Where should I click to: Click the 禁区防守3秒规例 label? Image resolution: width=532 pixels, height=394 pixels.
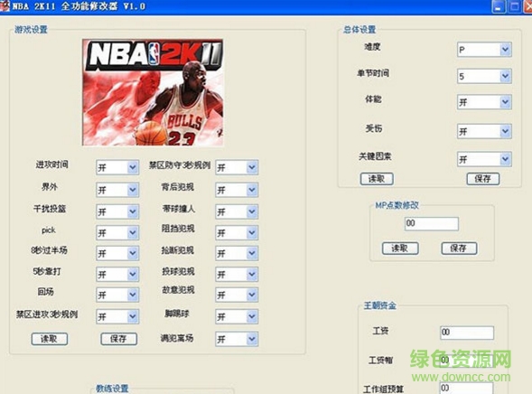click(180, 165)
